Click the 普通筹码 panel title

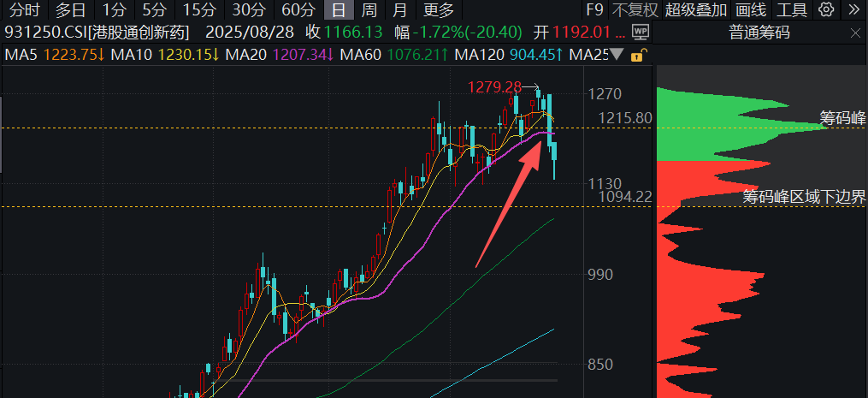click(x=759, y=33)
